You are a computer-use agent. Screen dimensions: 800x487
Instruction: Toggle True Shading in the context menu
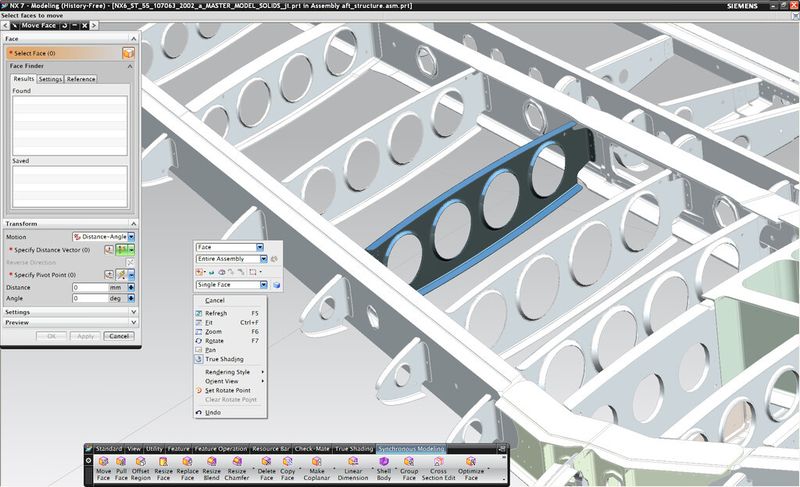[224, 359]
